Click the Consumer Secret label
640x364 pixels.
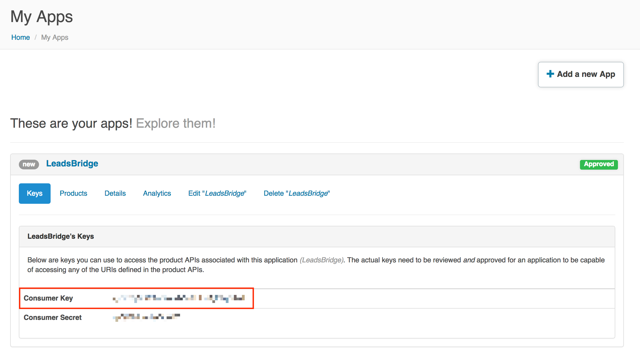(52, 317)
